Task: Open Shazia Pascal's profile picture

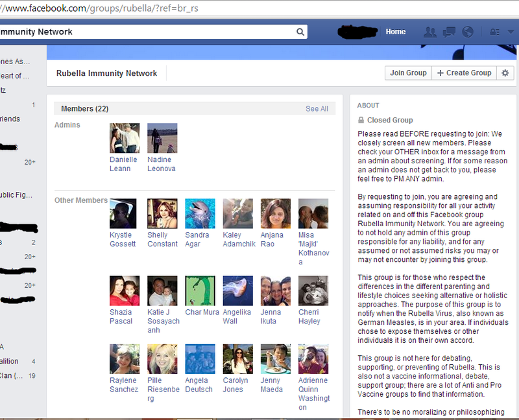Action: coord(125,290)
